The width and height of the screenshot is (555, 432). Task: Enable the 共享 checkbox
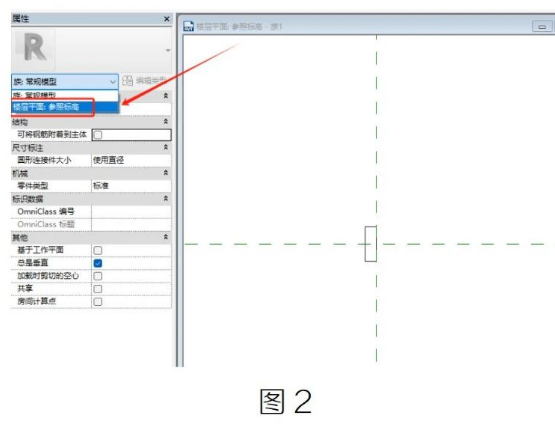[98, 289]
